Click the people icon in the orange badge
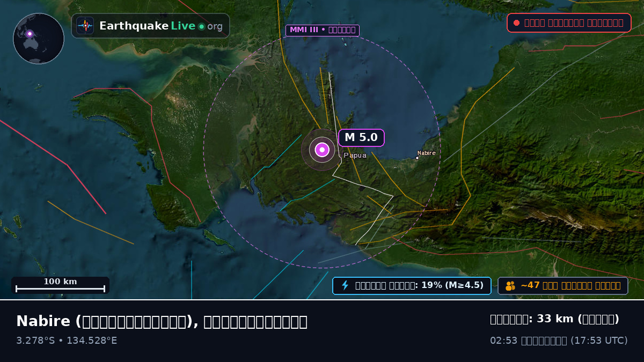 click(x=510, y=286)
